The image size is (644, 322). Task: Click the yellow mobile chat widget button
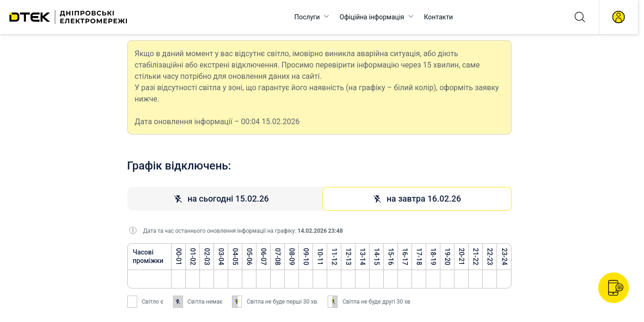click(613, 288)
